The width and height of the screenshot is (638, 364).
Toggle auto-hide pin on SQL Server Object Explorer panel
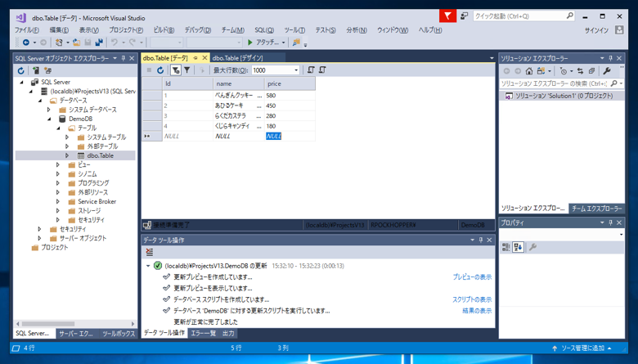pos(124,59)
